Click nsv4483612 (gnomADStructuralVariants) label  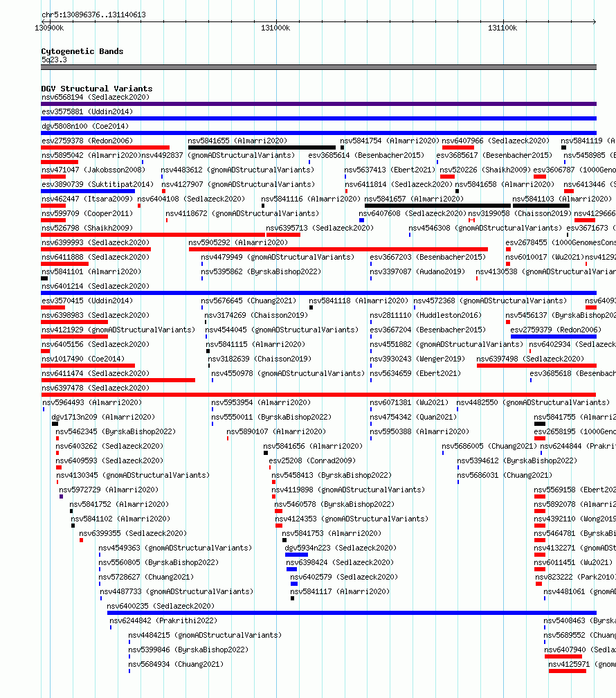(237, 170)
